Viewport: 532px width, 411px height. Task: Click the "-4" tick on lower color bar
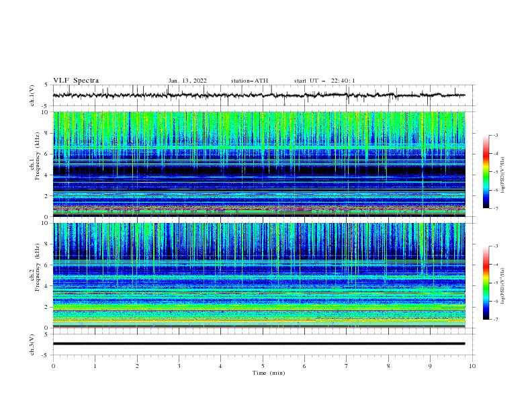(x=495, y=265)
